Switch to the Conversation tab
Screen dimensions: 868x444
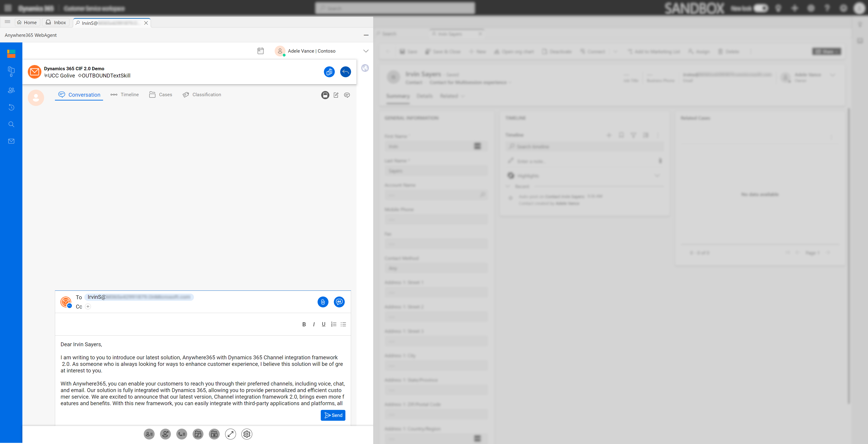[x=79, y=95]
